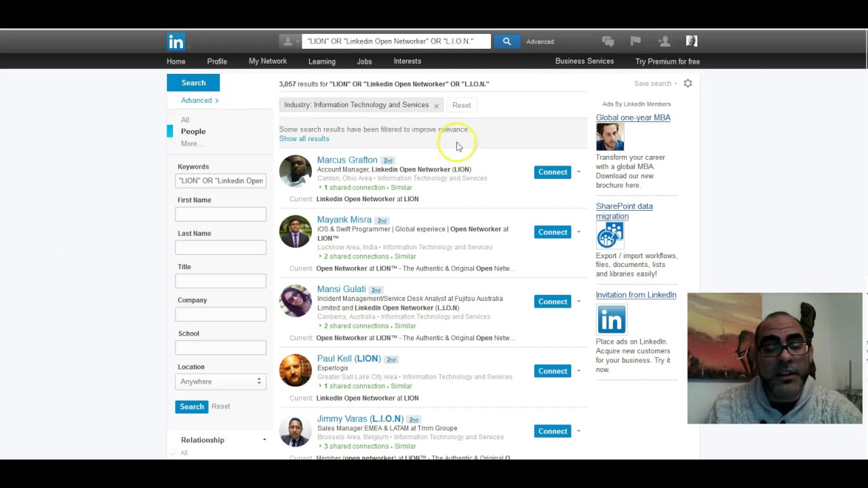
Task: Open dropdown arrow beside Jimmy Varas's Connect
Action: point(578,431)
